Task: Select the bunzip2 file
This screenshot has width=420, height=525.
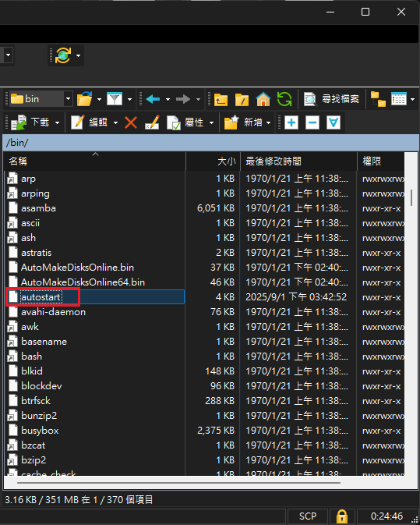Action: click(39, 416)
